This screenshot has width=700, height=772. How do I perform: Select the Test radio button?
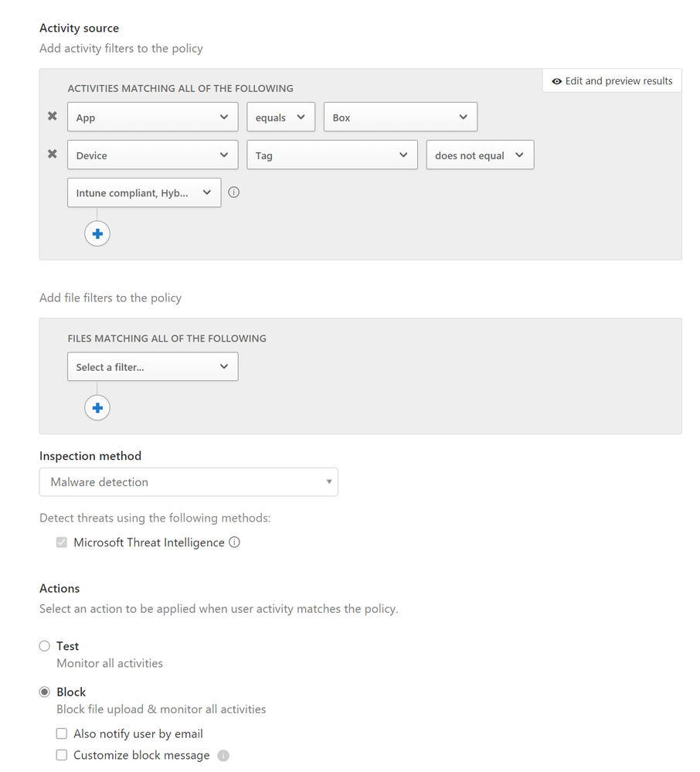click(x=45, y=646)
